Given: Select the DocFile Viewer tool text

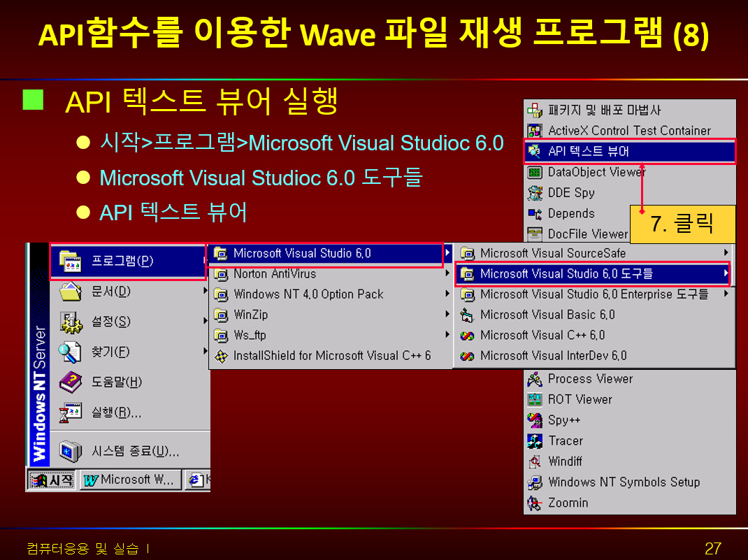Looking at the screenshot, I should pos(588,234).
